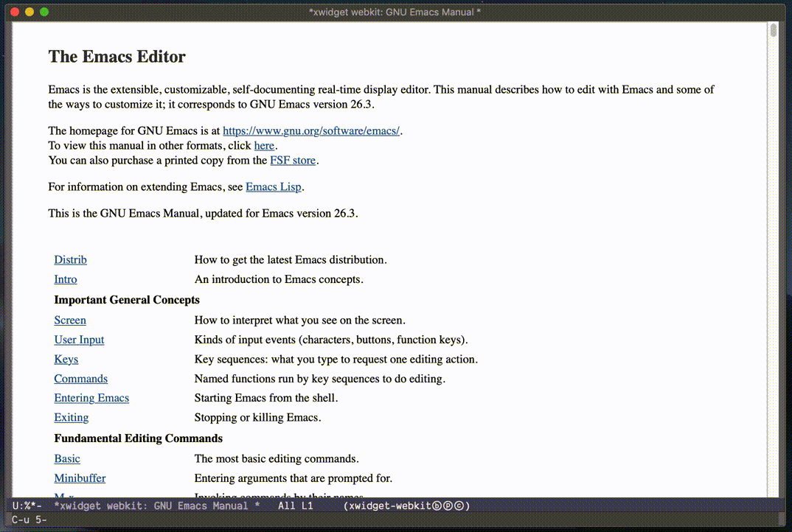Viewport: 792px width, 532px height.
Task: Visit the Keys section link
Action: click(66, 360)
